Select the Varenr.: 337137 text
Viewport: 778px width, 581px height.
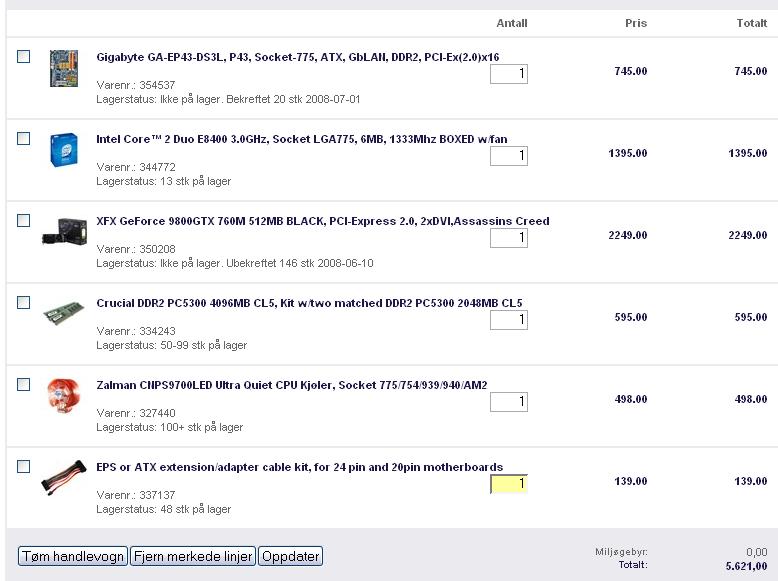(135, 495)
